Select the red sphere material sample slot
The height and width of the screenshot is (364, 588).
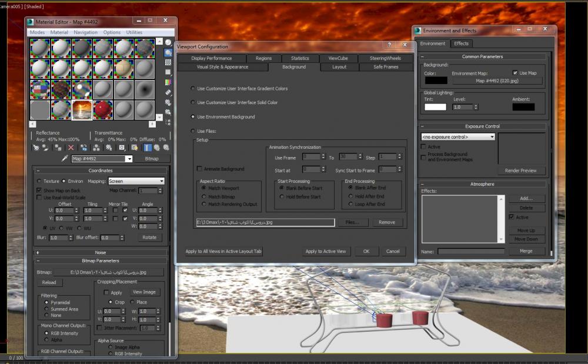102,110
